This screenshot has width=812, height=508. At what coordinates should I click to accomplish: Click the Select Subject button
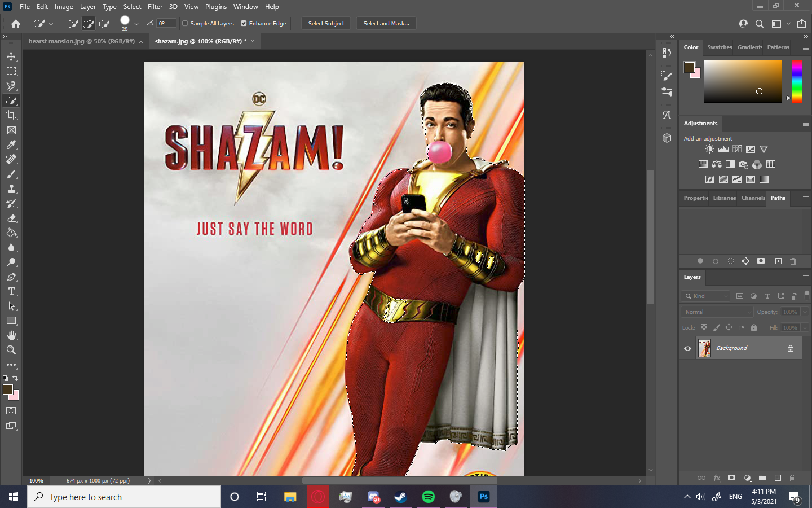click(326, 23)
